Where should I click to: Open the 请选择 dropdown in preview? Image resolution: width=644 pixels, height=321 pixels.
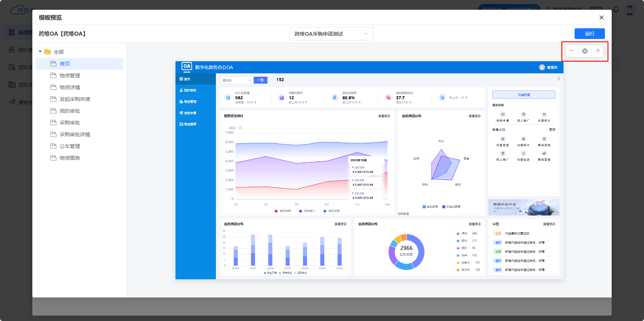(236, 80)
